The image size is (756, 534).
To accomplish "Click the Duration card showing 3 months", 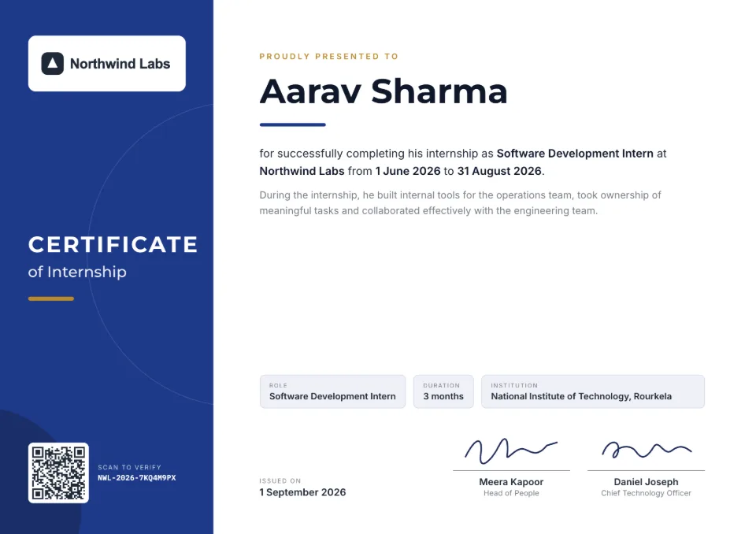I will pos(443,391).
